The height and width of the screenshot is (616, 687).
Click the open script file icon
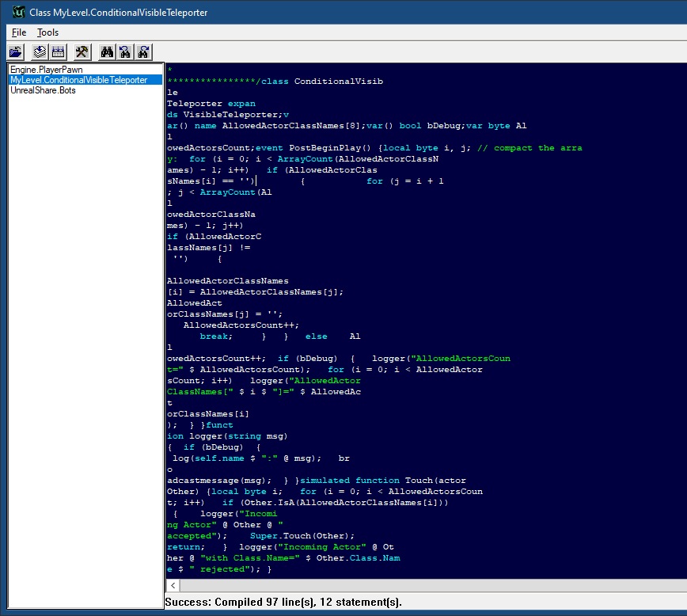point(16,51)
